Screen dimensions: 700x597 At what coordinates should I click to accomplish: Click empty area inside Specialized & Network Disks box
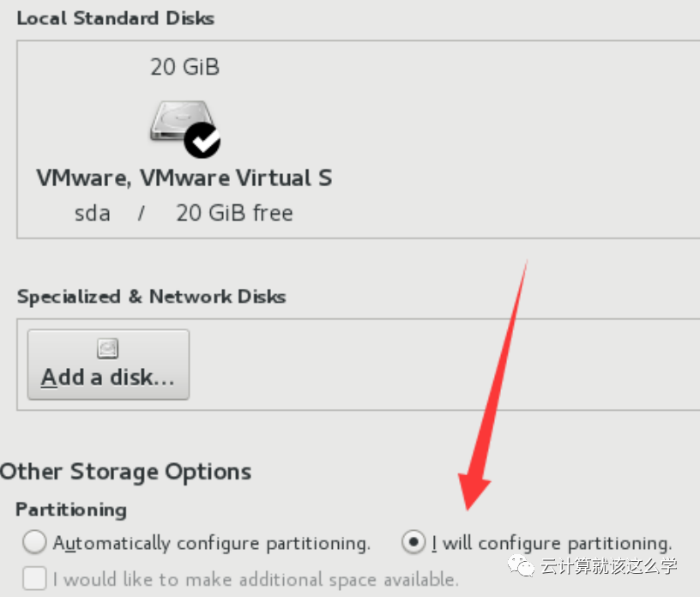[442, 365]
